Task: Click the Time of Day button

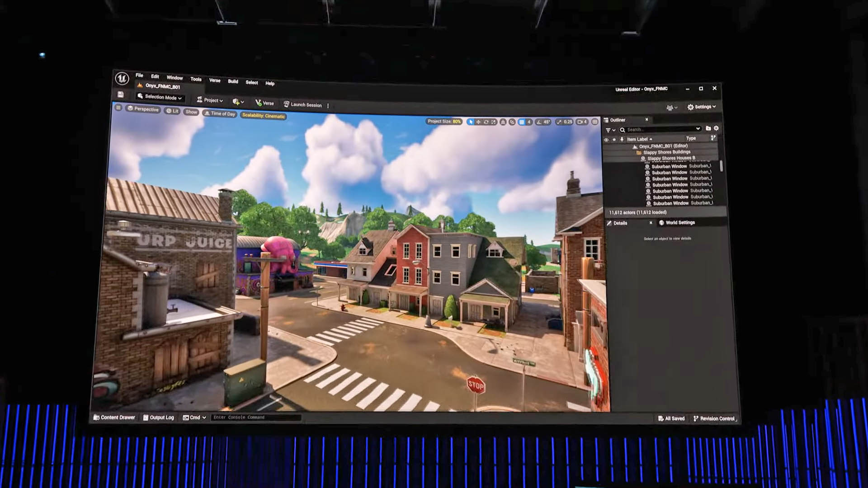Action: tap(220, 113)
